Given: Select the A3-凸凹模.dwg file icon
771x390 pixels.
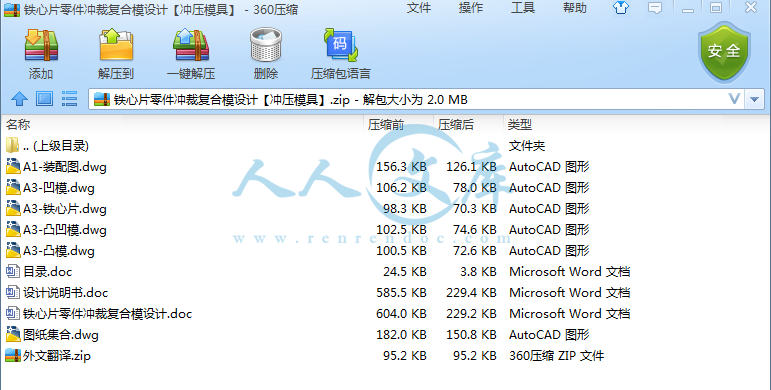Looking at the screenshot, I should coord(13,230).
